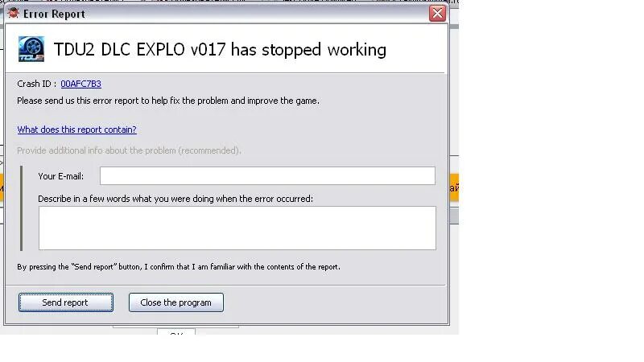Click the partially hidden OK button below the dialog
This screenshot has height=362, width=644.
(176, 331)
